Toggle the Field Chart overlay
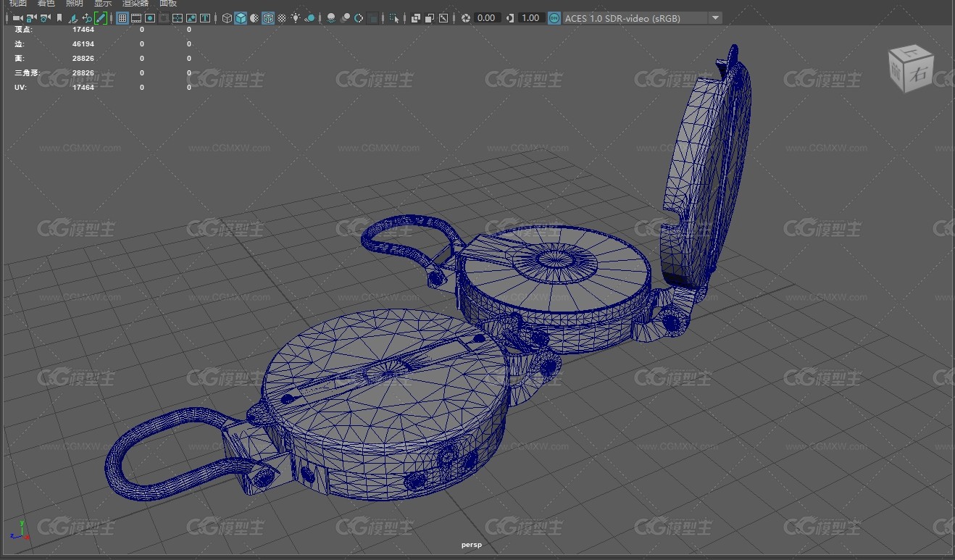The width and height of the screenshot is (955, 560). coord(178,18)
